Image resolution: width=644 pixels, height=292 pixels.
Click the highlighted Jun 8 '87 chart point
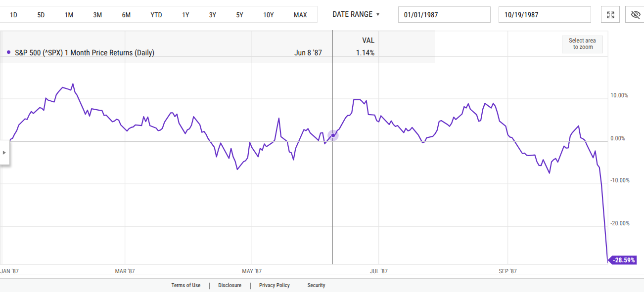pyautogui.click(x=333, y=135)
